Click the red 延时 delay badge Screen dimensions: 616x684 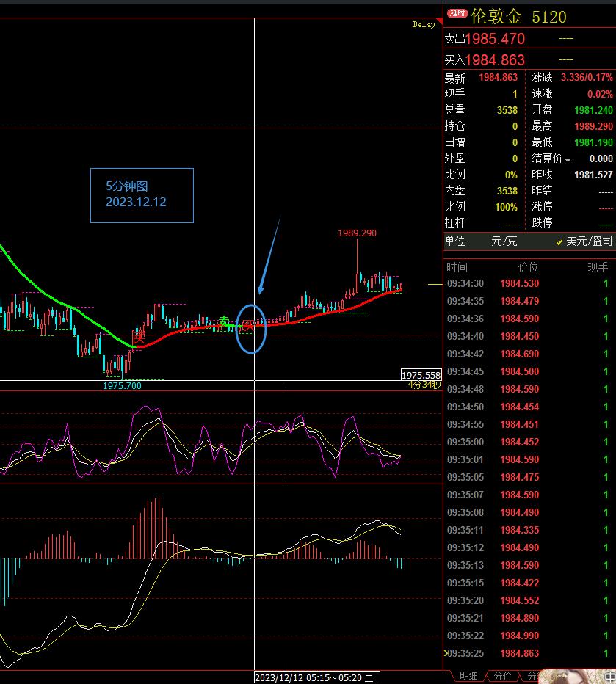[457, 13]
